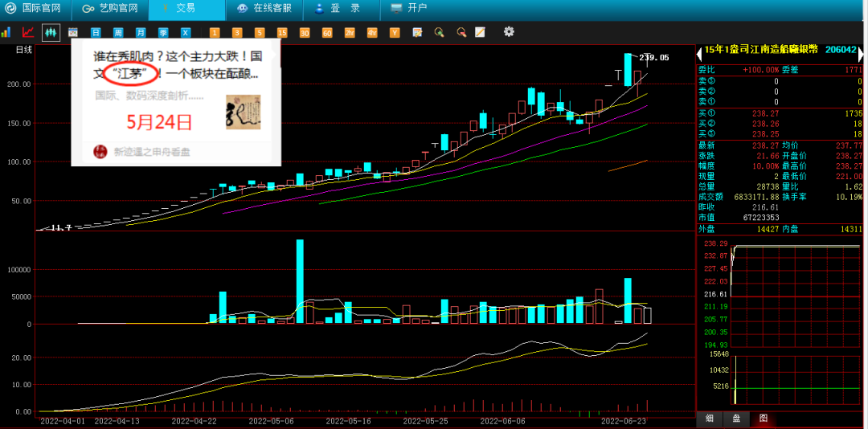Click the 最低价 value 221.00

coord(849,175)
